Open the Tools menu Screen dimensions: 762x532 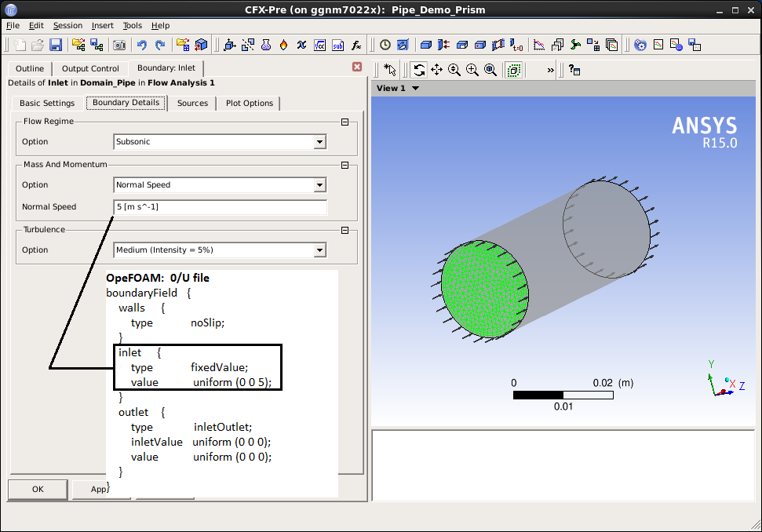point(132,26)
